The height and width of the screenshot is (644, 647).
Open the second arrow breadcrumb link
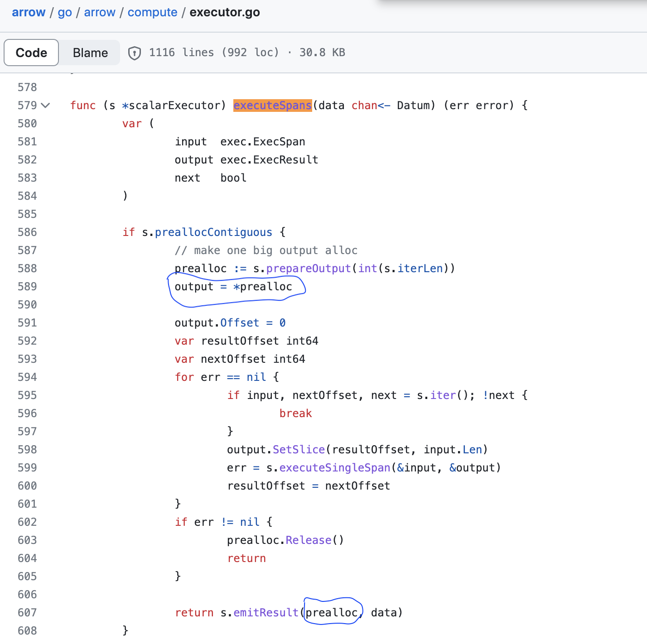pos(100,12)
